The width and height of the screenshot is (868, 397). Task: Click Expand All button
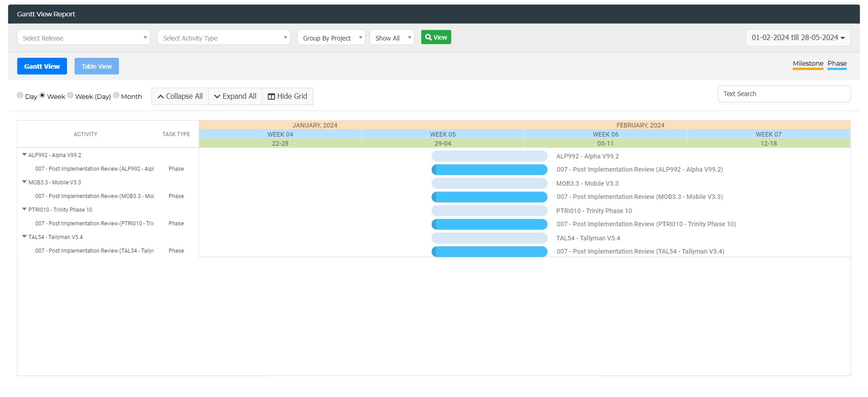[235, 96]
